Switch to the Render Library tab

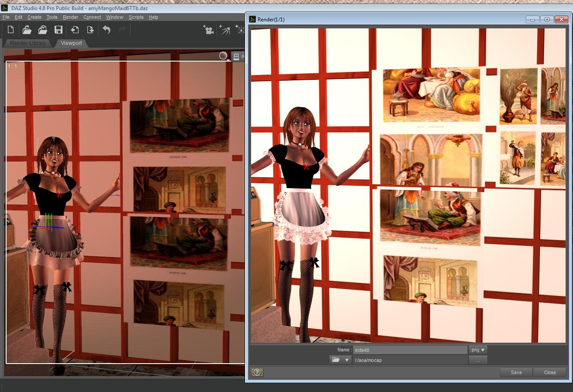28,43
